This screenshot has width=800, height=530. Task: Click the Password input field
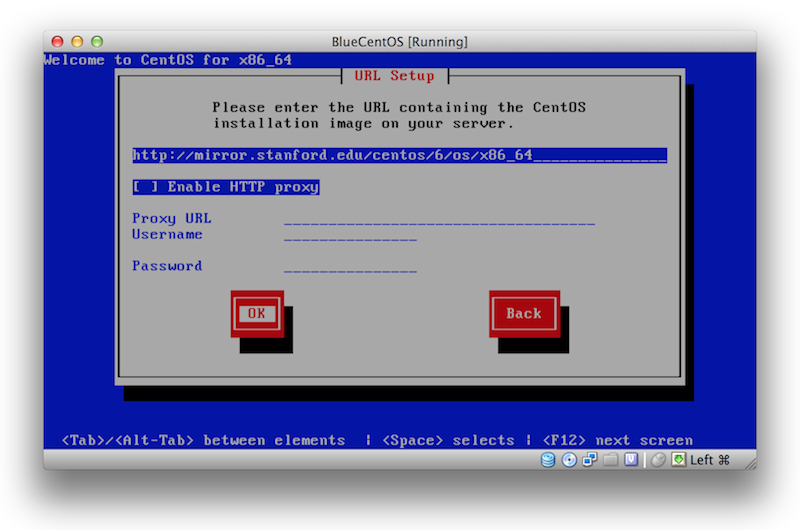351,266
